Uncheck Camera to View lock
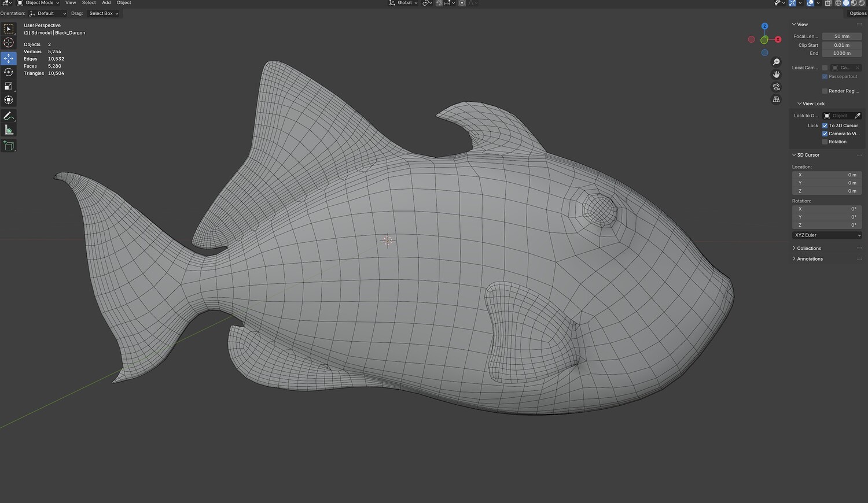The width and height of the screenshot is (868, 503). coord(825,134)
